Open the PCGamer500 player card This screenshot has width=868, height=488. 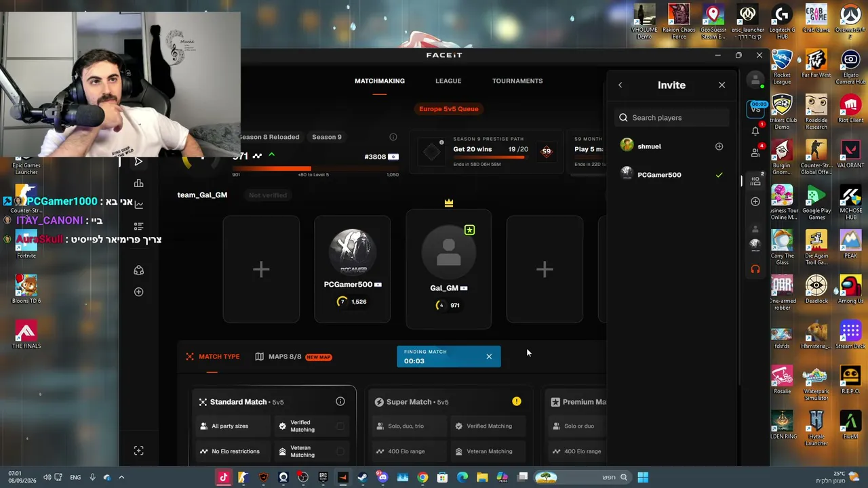coord(353,269)
